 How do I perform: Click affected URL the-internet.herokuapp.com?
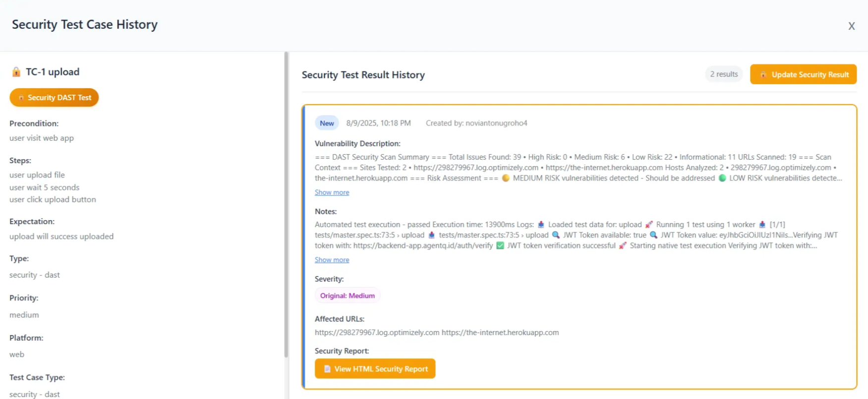(500, 333)
